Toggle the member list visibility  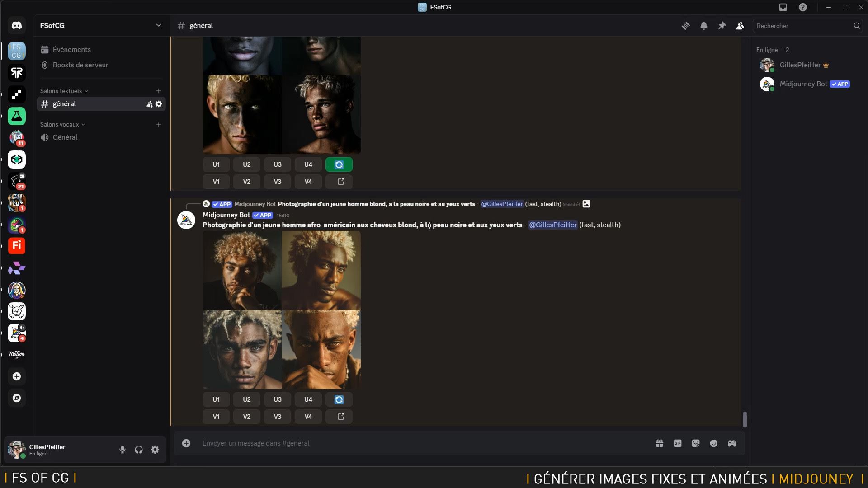pyautogui.click(x=740, y=26)
